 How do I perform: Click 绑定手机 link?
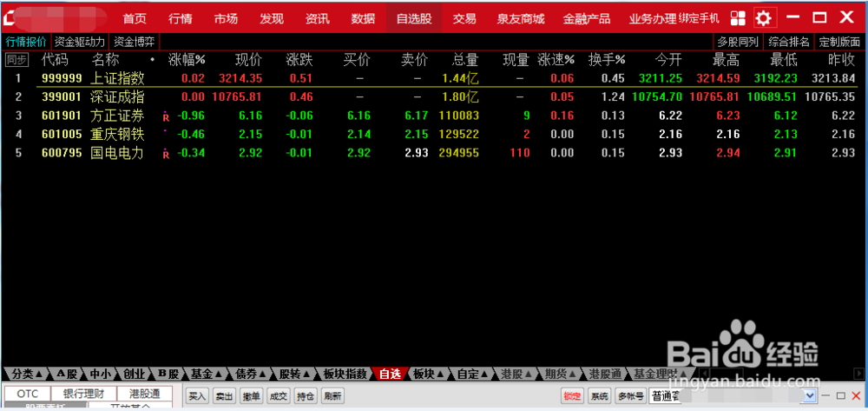699,18
